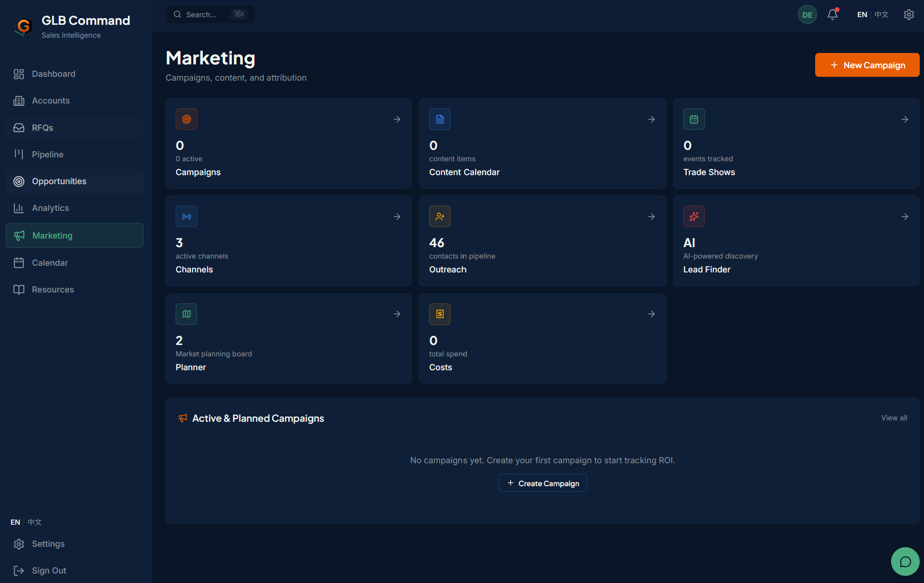Open the notifications bell
The width and height of the screenshot is (924, 583).
point(832,14)
